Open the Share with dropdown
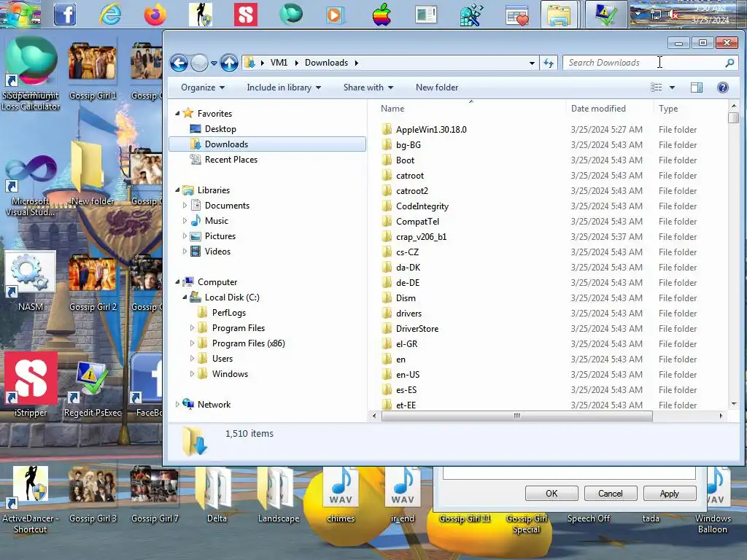The image size is (747, 560). point(368,87)
